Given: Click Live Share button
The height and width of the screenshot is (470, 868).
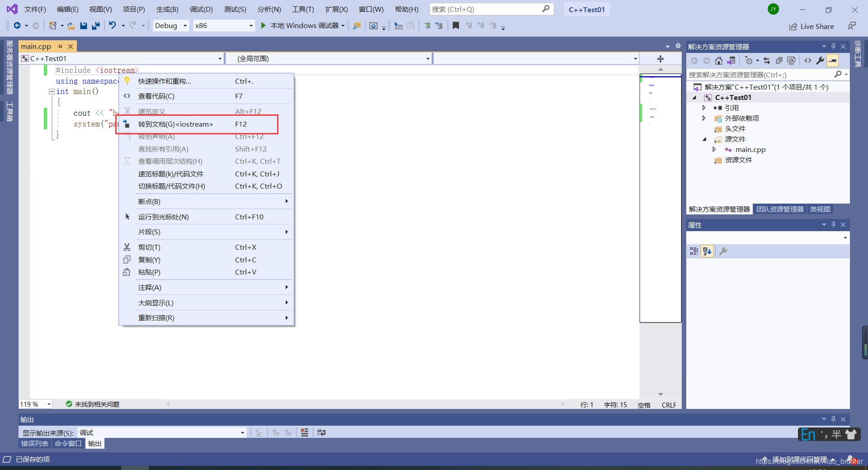Looking at the screenshot, I should pyautogui.click(x=811, y=26).
